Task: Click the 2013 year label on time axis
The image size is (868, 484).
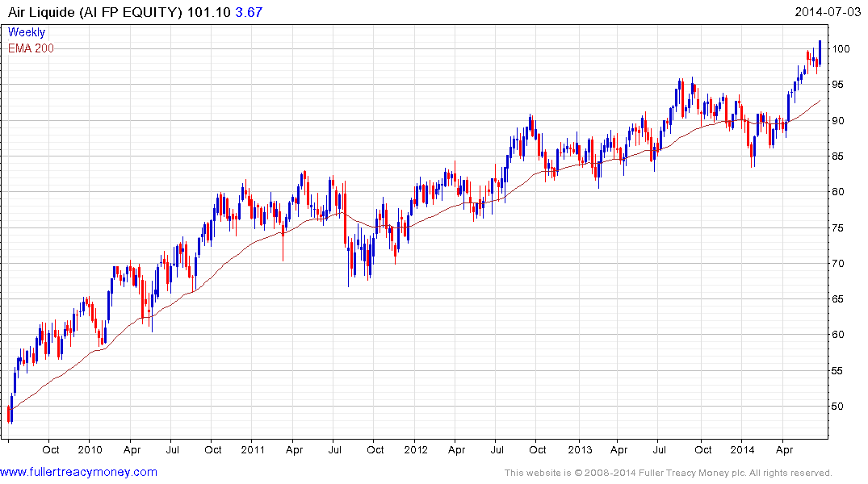Action: coord(580,449)
